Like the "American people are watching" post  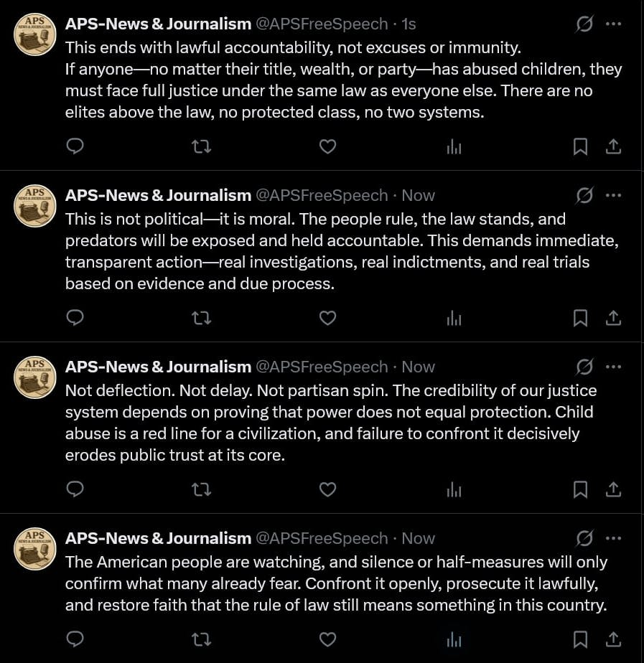point(327,639)
